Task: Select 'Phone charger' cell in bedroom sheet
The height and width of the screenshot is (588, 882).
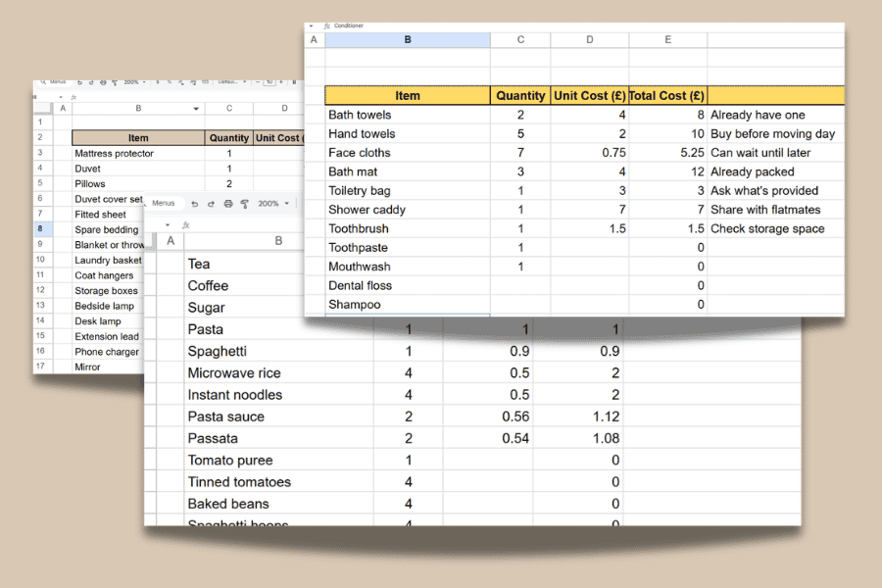Action: pos(108,352)
